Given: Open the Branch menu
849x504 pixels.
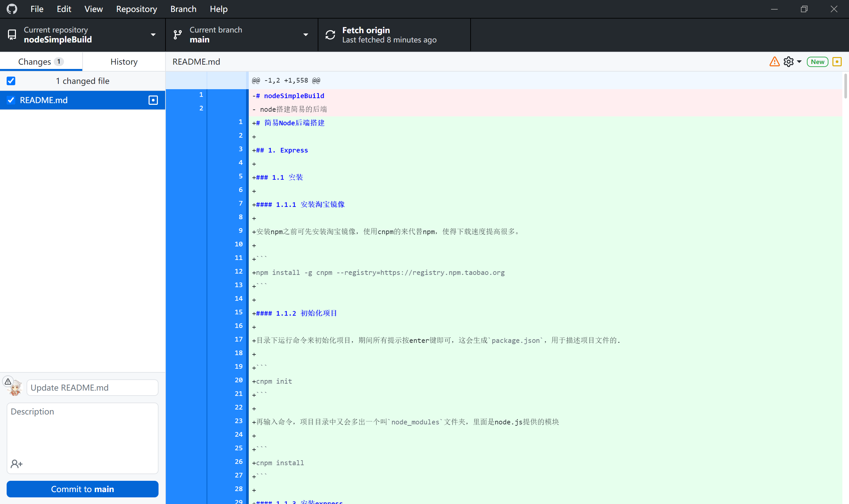Looking at the screenshot, I should (183, 9).
